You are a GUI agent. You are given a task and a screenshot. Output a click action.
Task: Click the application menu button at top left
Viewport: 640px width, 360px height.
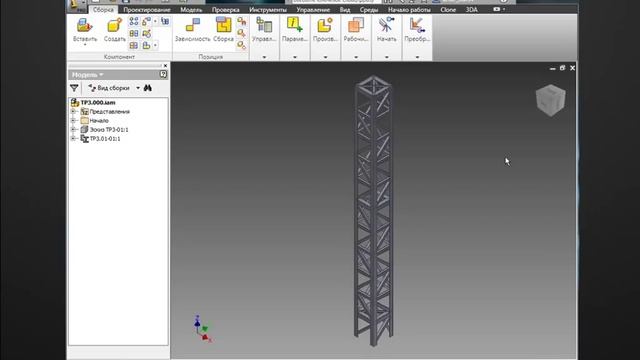tap(77, 6)
